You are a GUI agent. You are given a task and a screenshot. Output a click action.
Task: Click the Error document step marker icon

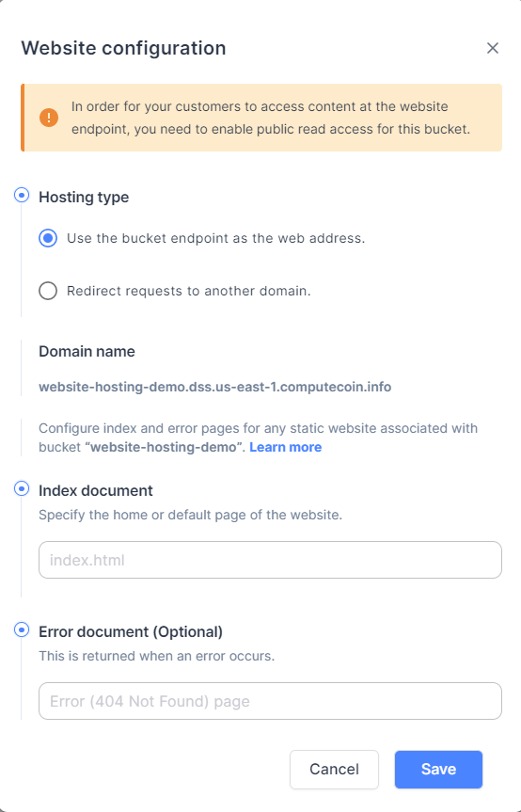point(22,629)
